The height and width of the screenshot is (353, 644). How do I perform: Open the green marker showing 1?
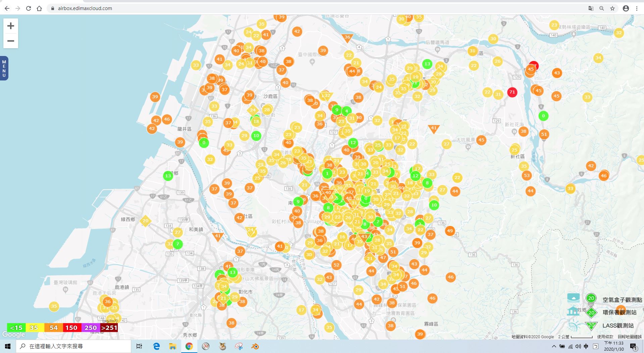(x=327, y=173)
